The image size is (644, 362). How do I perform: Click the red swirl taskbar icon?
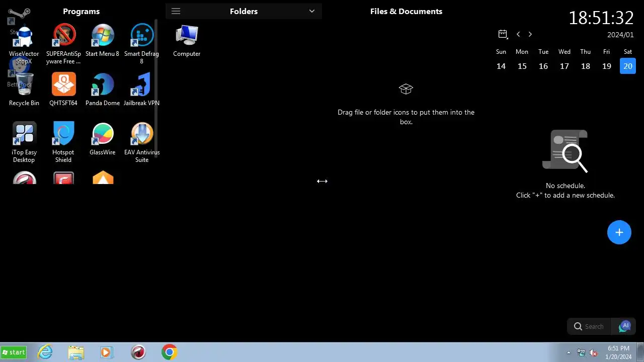(x=138, y=352)
